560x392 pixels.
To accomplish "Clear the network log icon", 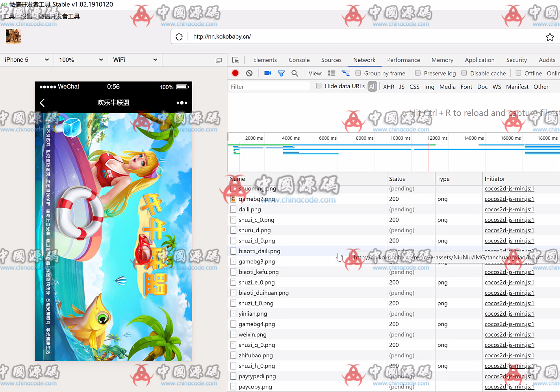I will point(249,73).
